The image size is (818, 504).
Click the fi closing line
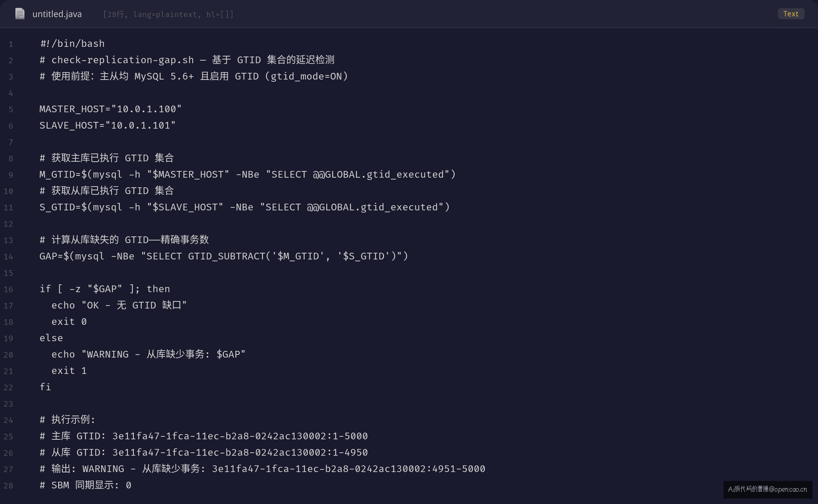click(x=45, y=387)
